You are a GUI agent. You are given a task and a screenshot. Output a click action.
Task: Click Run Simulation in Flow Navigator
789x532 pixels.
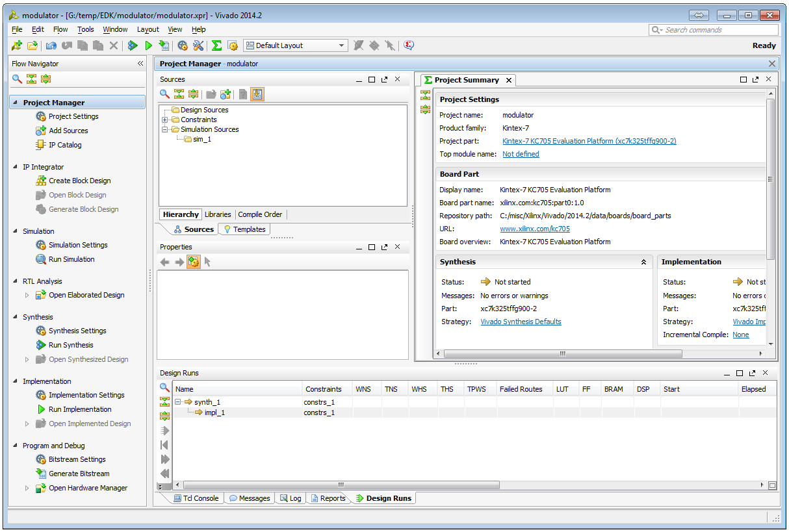click(x=71, y=260)
